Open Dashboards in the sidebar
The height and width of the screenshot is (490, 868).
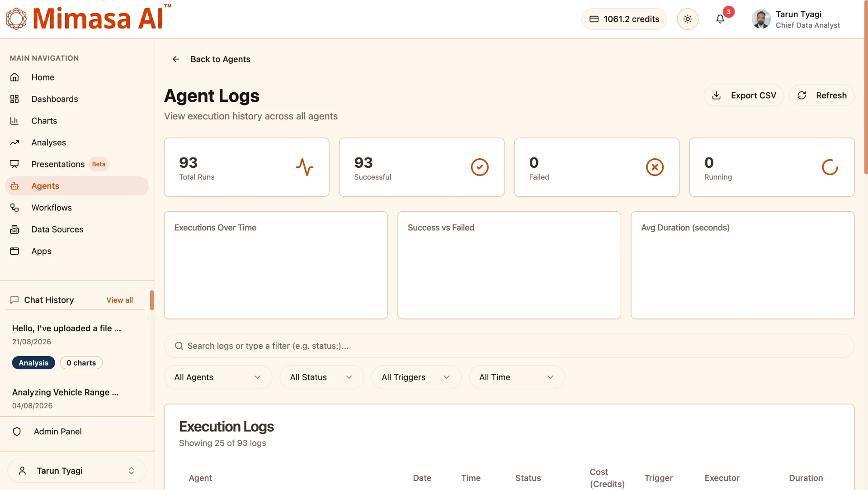click(x=77, y=99)
